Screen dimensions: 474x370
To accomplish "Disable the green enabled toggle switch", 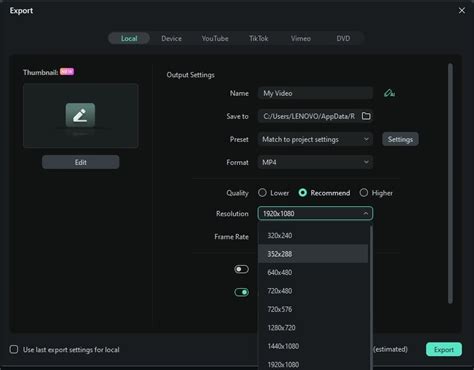I will [x=241, y=292].
